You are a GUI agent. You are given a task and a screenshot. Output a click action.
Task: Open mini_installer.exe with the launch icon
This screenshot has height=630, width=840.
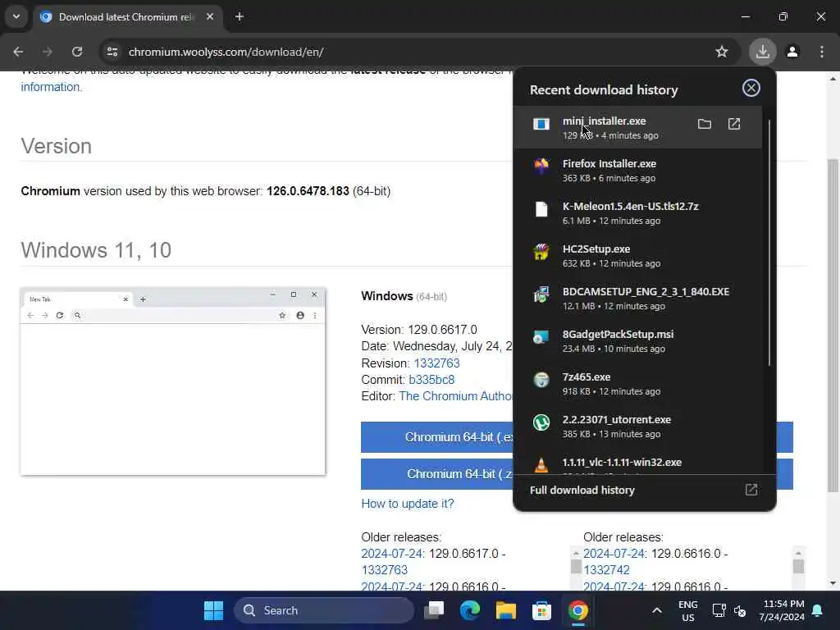point(734,125)
